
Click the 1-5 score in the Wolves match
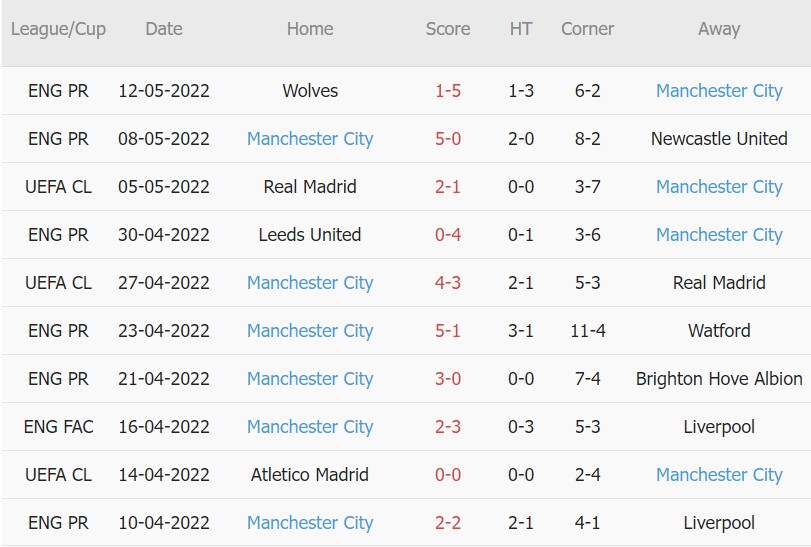tap(448, 91)
